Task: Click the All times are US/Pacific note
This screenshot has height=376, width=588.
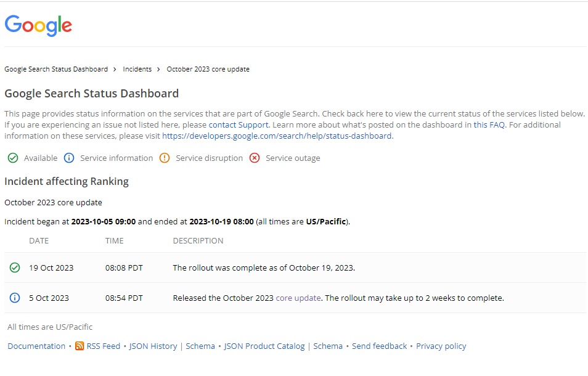Action: [50, 327]
